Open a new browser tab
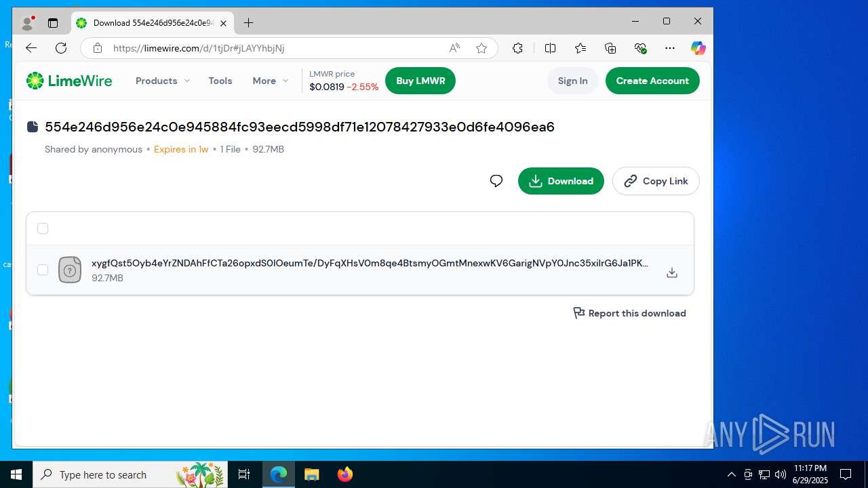This screenshot has width=868, height=488. click(249, 23)
